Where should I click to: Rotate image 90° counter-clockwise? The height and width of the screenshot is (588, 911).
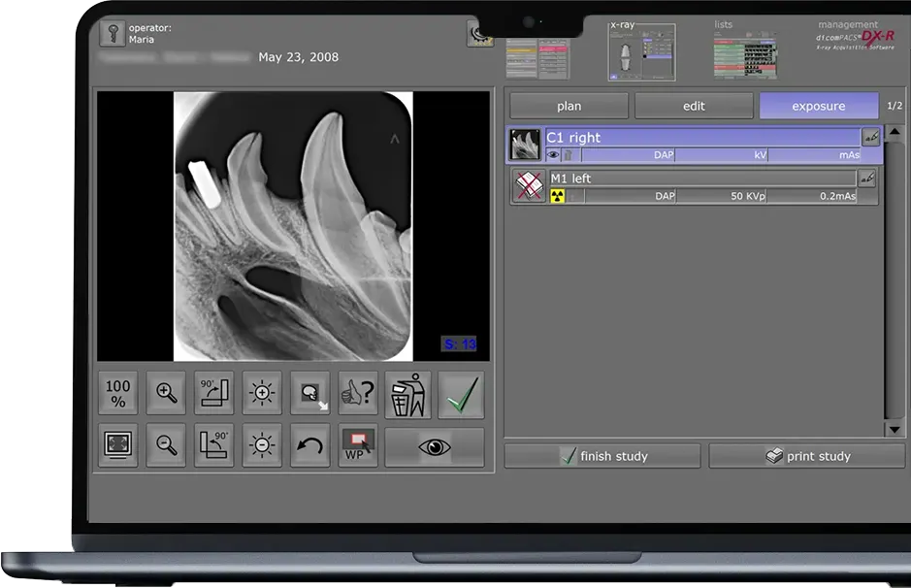[214, 445]
